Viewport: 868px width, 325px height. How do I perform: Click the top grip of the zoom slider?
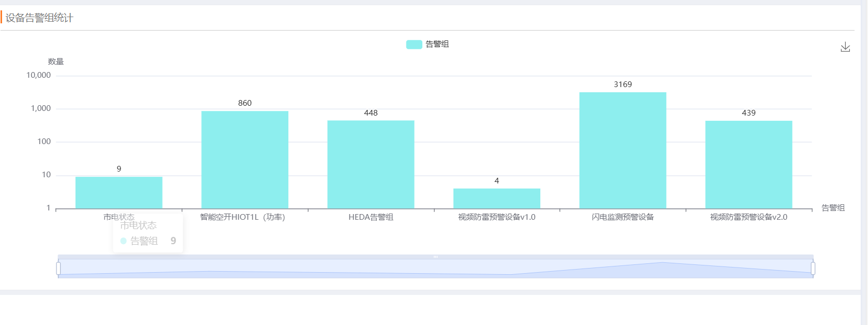point(435,257)
